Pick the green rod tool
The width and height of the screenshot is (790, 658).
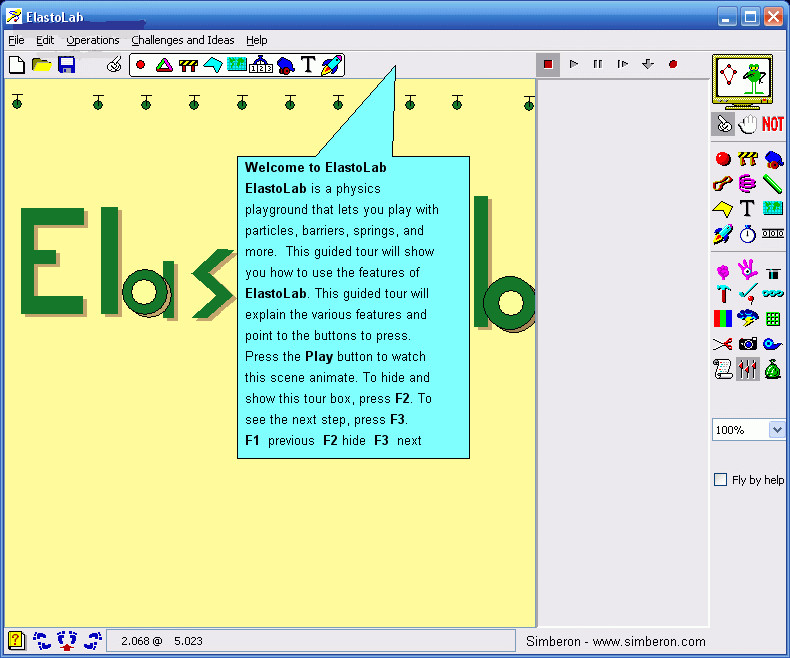[772, 184]
